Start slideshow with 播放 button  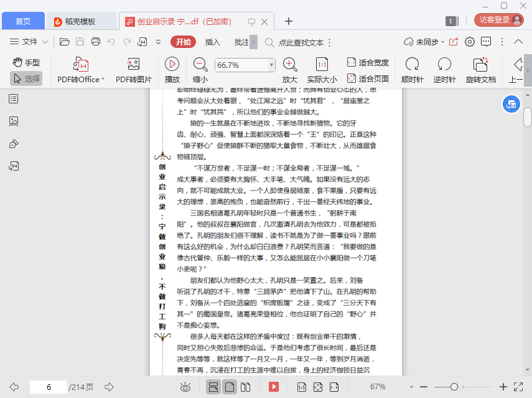coord(172,70)
